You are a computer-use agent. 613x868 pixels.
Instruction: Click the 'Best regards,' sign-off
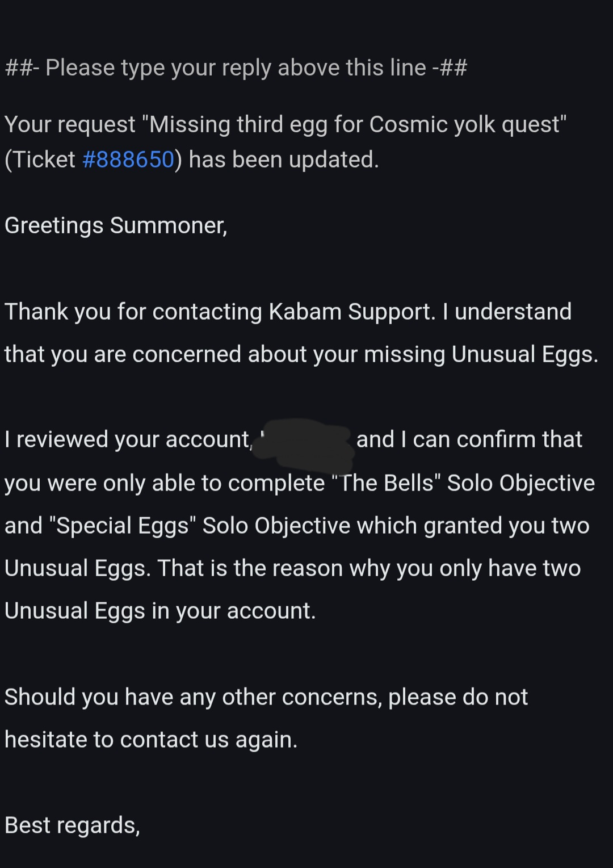point(72,825)
